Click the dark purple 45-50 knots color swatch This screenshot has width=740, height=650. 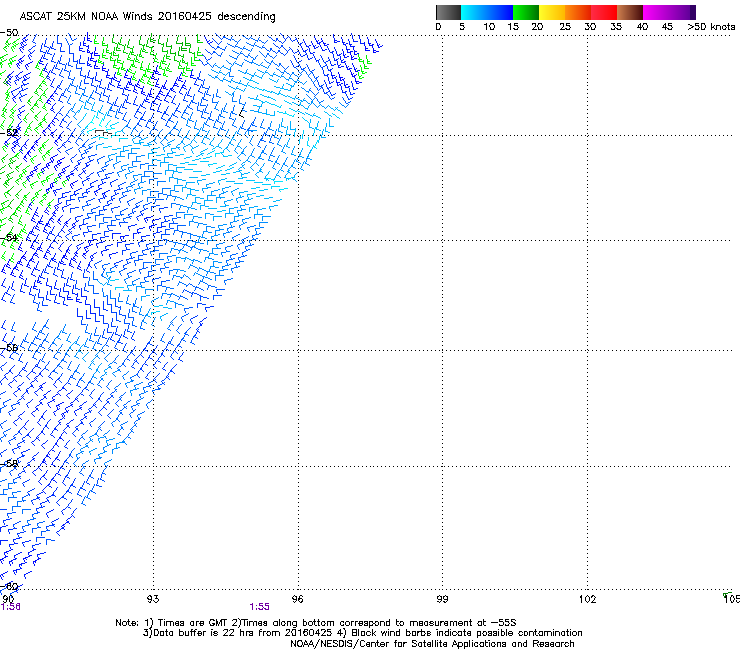coord(682,12)
